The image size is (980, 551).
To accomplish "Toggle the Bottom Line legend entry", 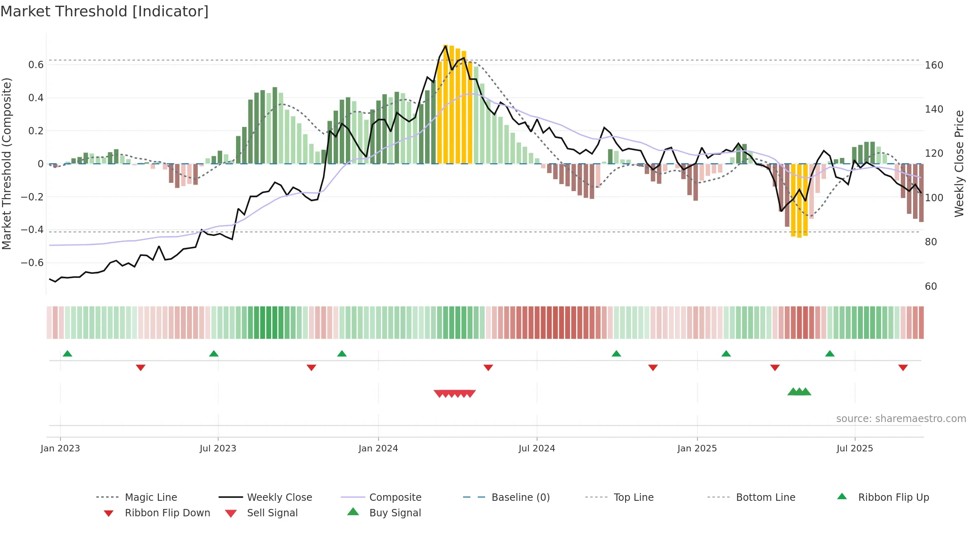I will point(751,497).
